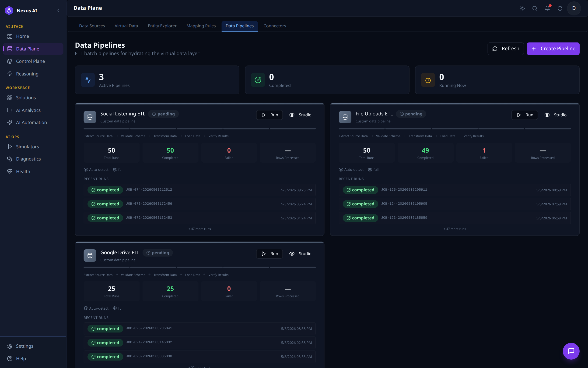Screen dimensions: 588x368
Task: Open the Solutions workspace
Action: [x=33, y=98]
